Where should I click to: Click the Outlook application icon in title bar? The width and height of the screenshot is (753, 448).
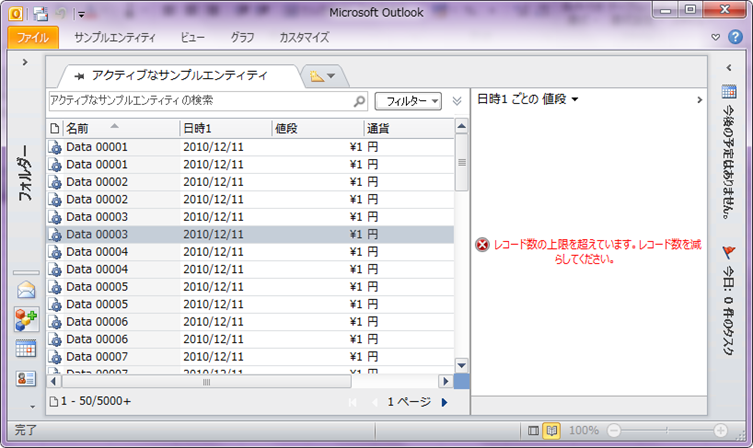tap(16, 14)
